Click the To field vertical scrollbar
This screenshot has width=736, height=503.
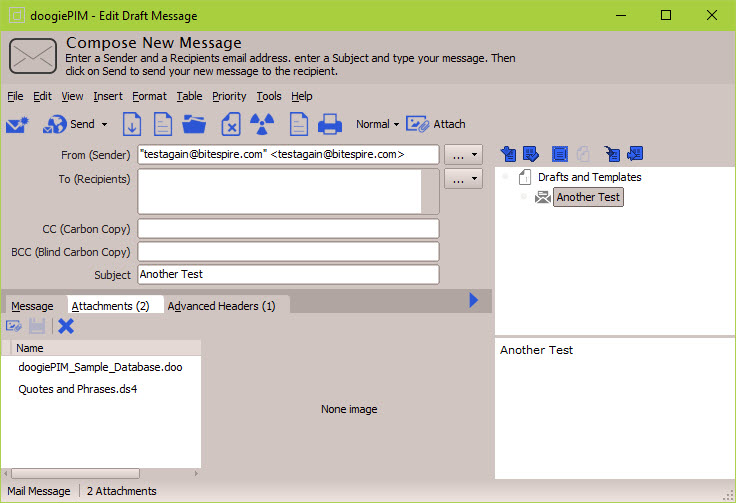429,191
